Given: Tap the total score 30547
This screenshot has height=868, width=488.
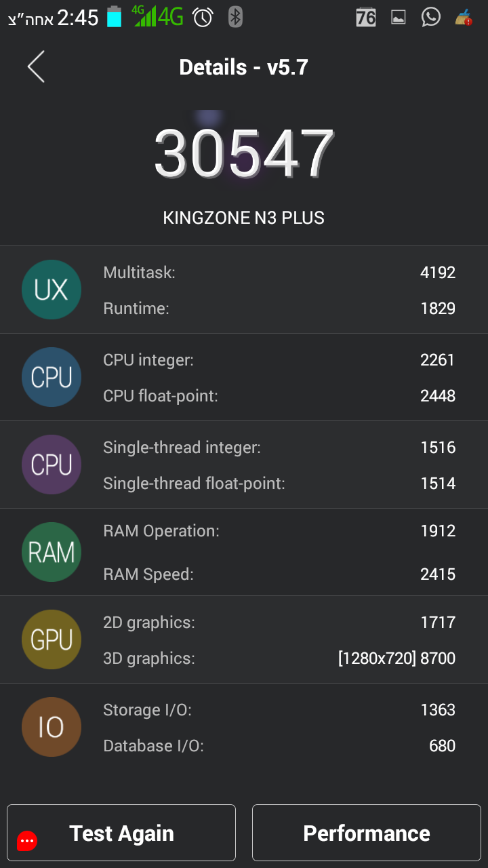Looking at the screenshot, I should (244, 153).
